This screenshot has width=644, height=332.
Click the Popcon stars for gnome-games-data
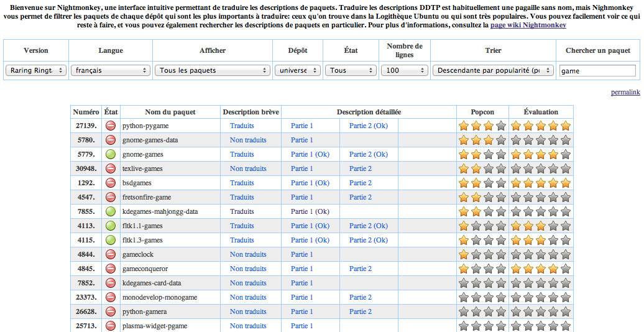tap(482, 140)
